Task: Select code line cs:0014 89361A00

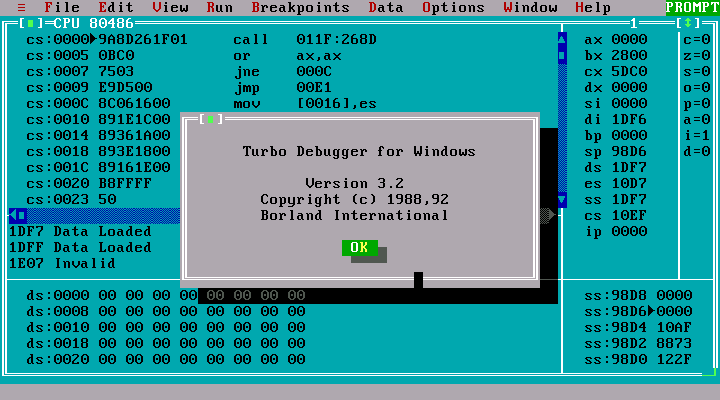Action: click(99, 135)
